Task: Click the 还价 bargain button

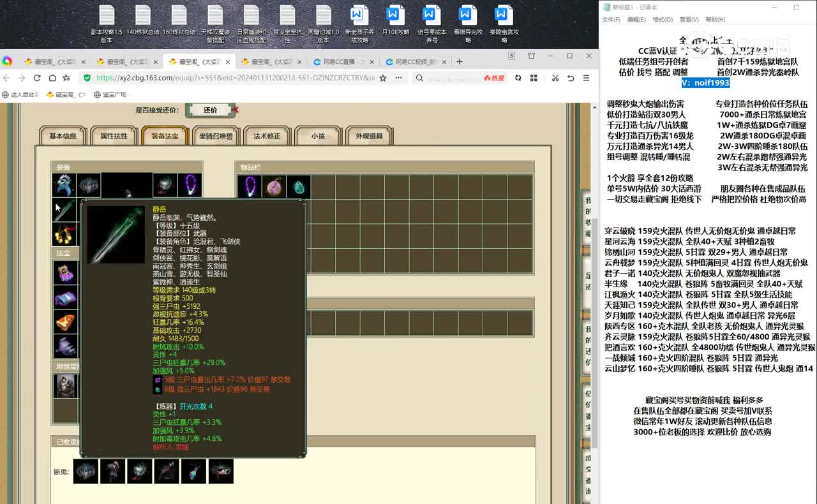Action: [x=211, y=110]
